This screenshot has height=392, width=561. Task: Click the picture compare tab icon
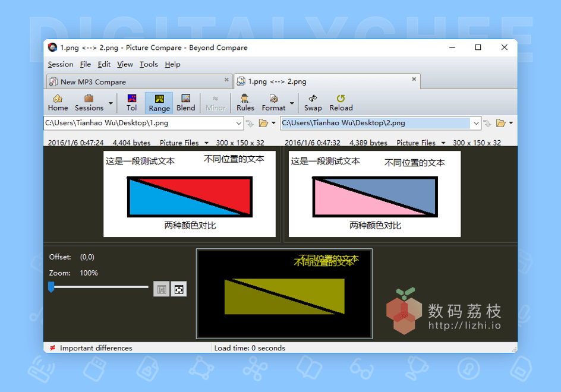pyautogui.click(x=241, y=81)
